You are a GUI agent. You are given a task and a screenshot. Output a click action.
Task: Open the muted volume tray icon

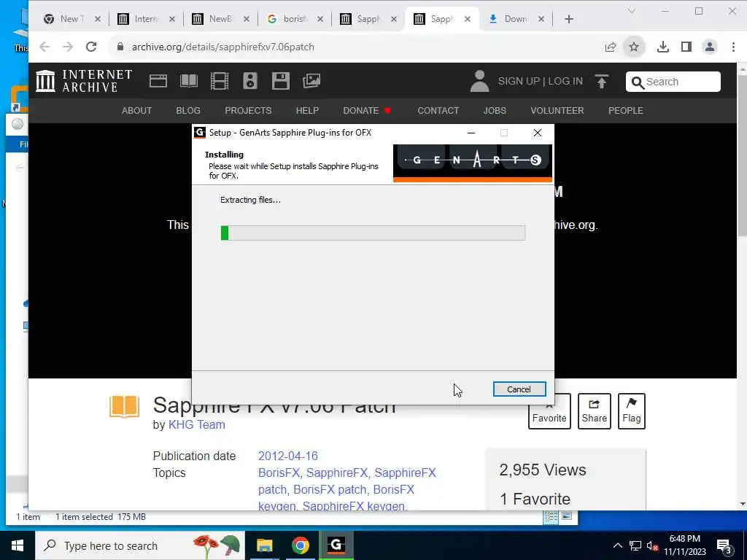point(652,545)
